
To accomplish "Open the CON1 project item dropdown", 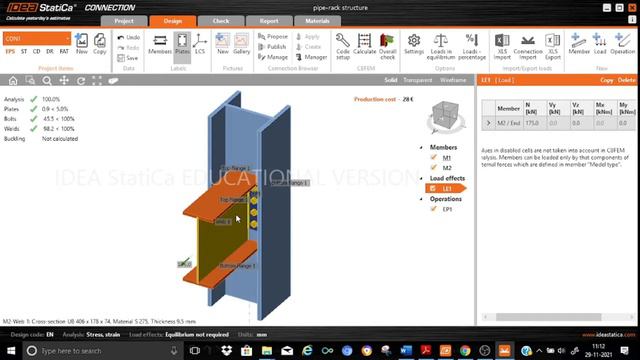I will pos(37,38).
